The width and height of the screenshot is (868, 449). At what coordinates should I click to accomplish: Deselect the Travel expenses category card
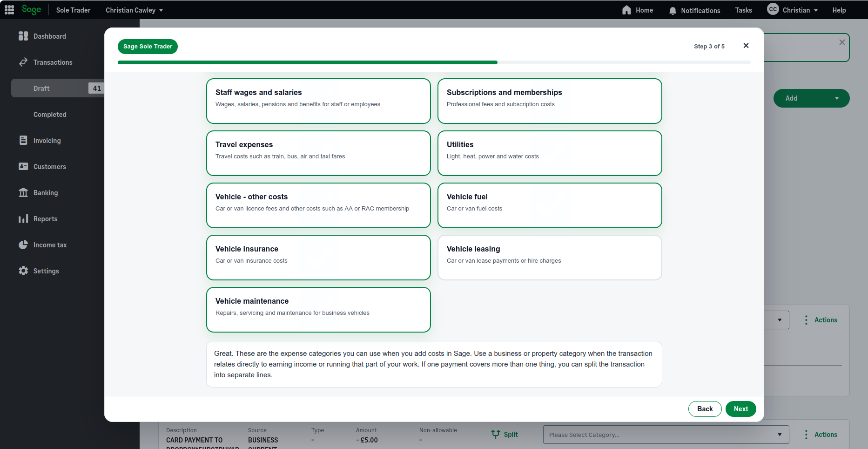pos(318,153)
